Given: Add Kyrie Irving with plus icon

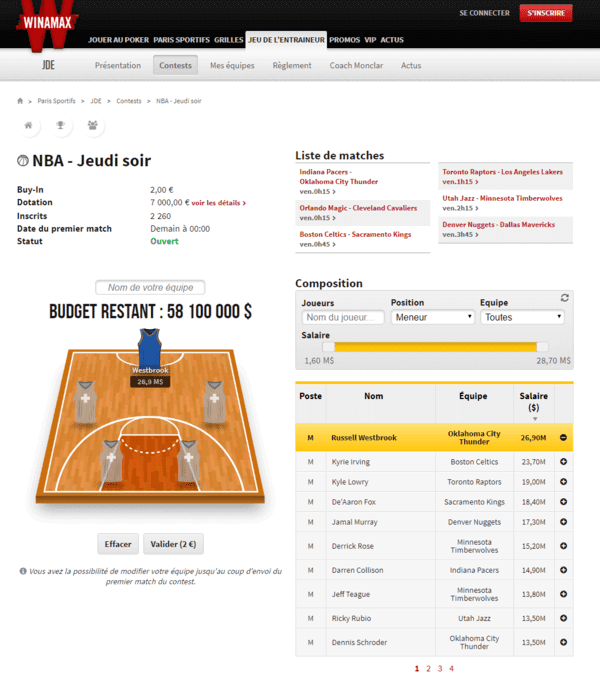Looking at the screenshot, I should (563, 462).
